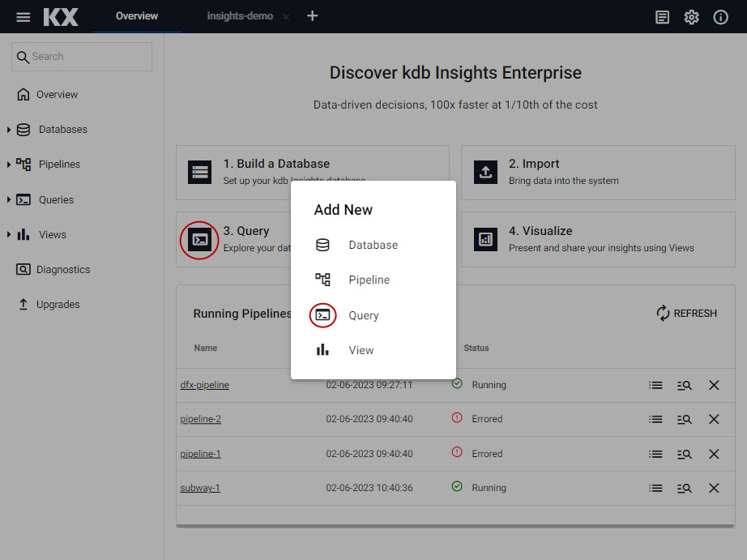747x560 pixels.
Task: View diagnostics for subway-1
Action: point(684,488)
